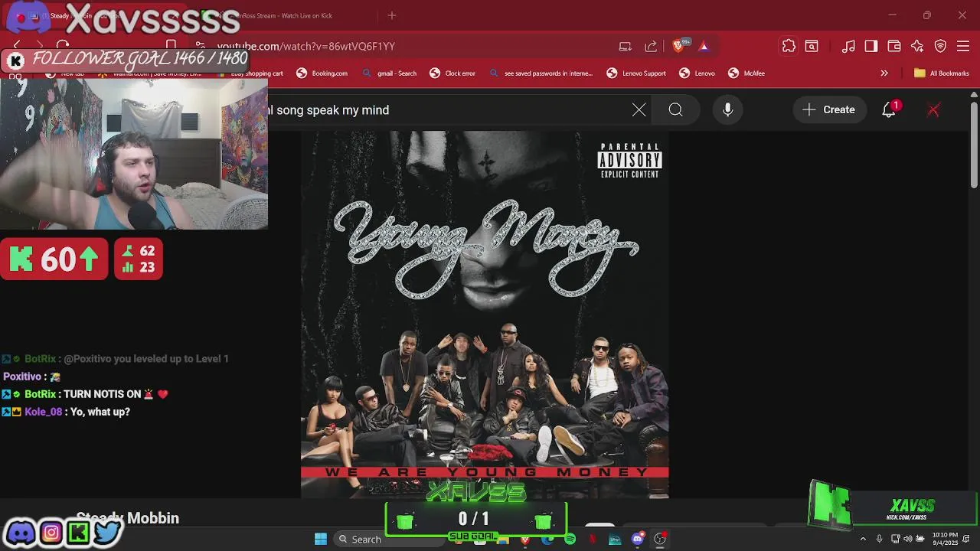Screen dimensions: 980x551
Task: Click the Young Money album video frame
Action: point(485,314)
